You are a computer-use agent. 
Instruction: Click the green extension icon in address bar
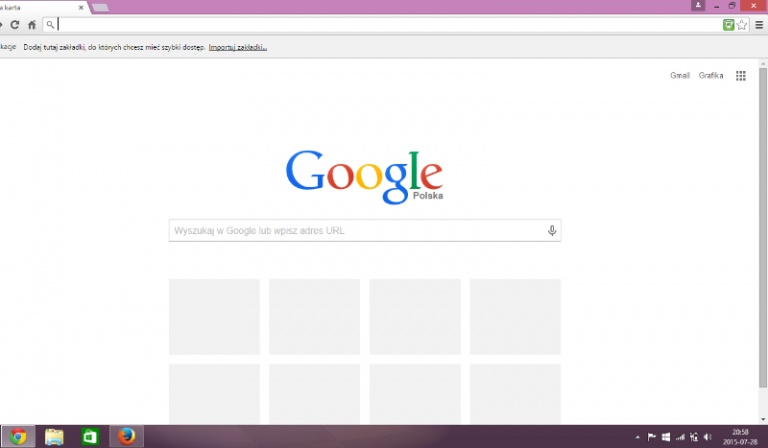click(729, 24)
